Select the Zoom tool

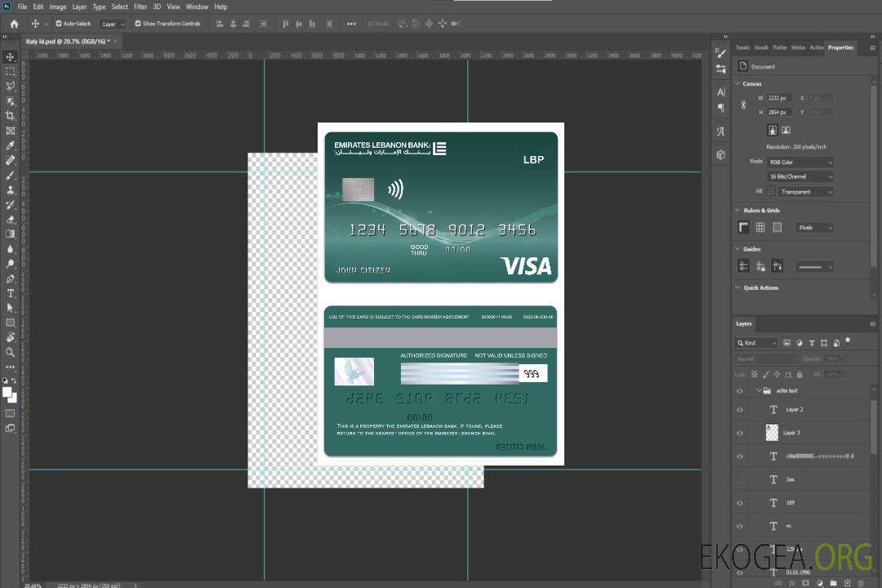[10, 352]
